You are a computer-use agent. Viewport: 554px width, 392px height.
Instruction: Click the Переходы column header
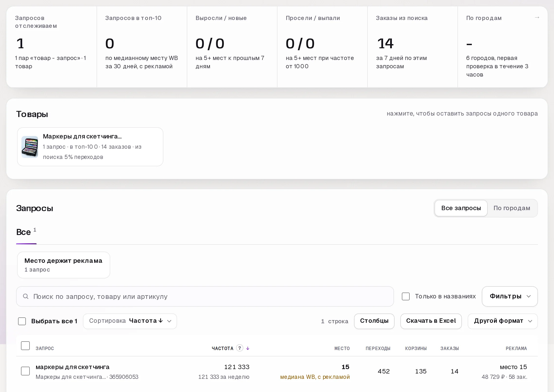click(x=378, y=349)
